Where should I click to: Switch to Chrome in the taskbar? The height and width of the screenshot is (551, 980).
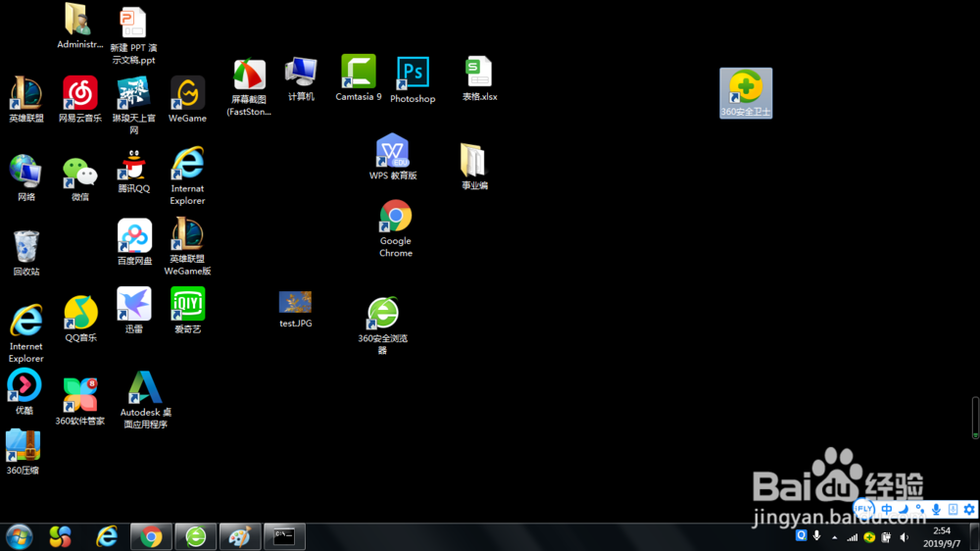[x=151, y=536]
